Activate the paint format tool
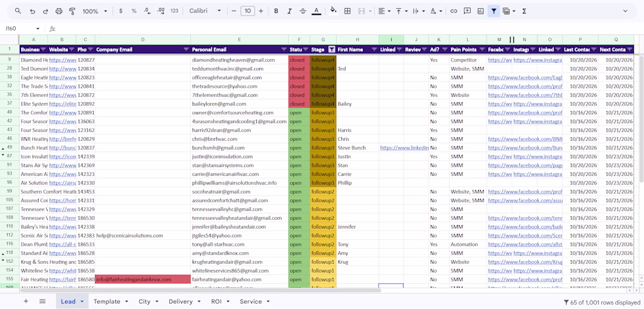This screenshot has height=309, width=644. point(72,11)
